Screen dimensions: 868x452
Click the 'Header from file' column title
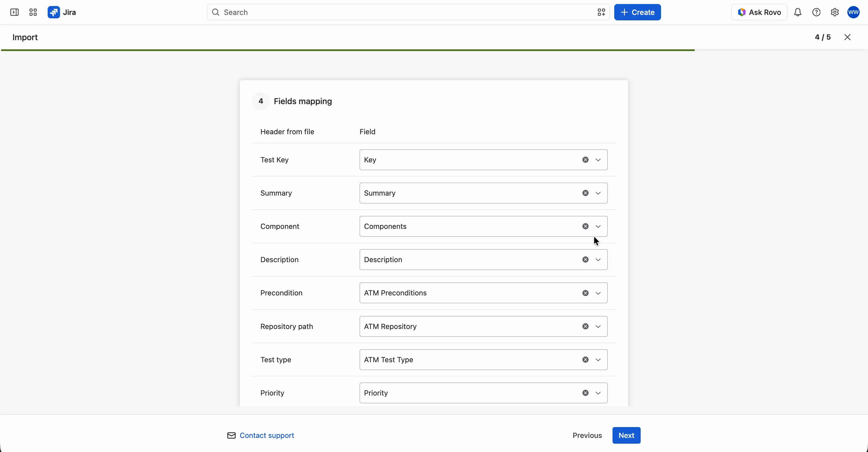[287, 132]
